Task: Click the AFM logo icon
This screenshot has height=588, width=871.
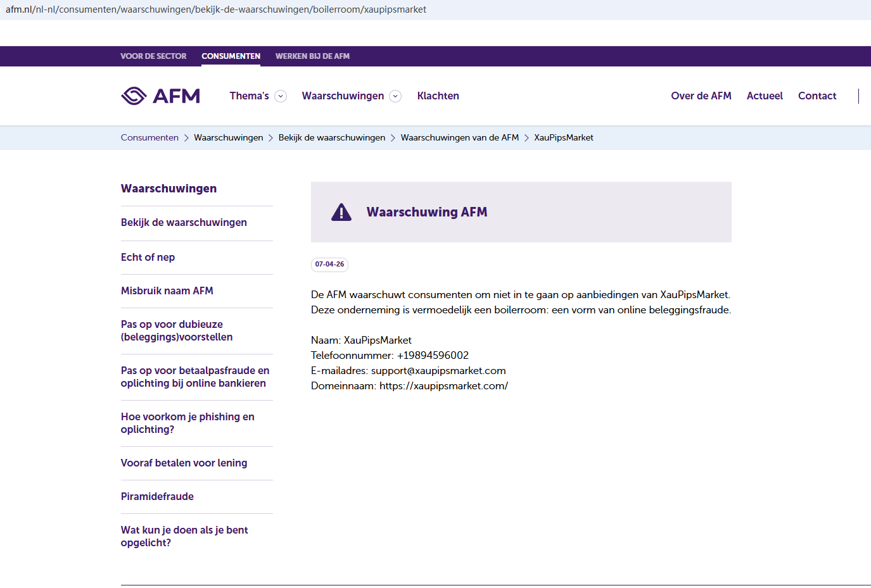Action: [134, 96]
